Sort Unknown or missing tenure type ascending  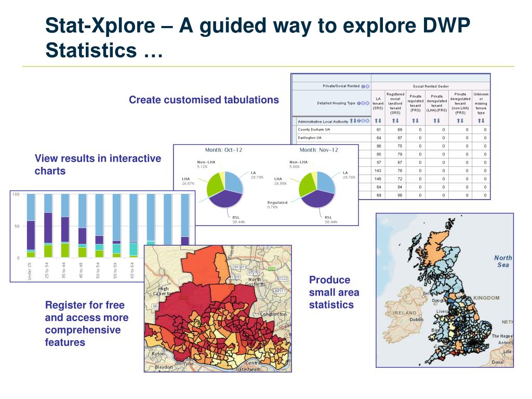tap(479, 121)
